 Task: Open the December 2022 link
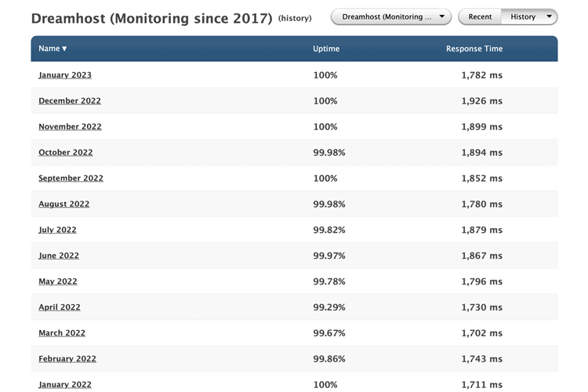click(x=70, y=101)
